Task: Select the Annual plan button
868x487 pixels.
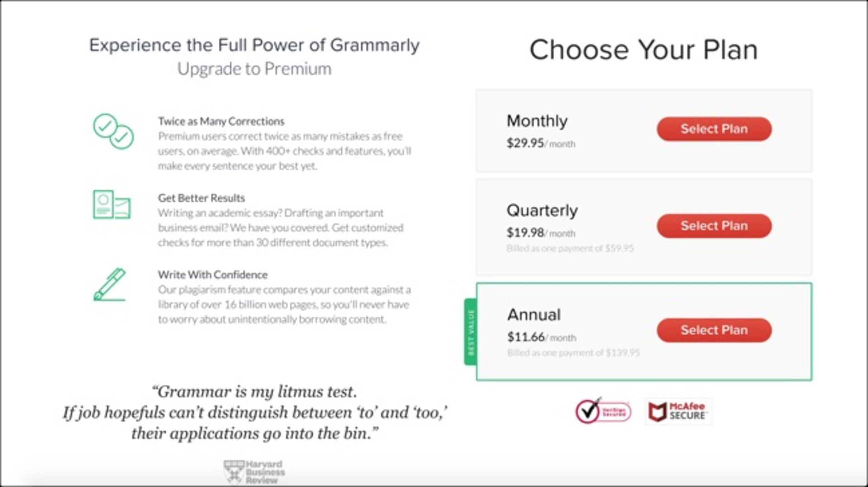Action: point(714,330)
